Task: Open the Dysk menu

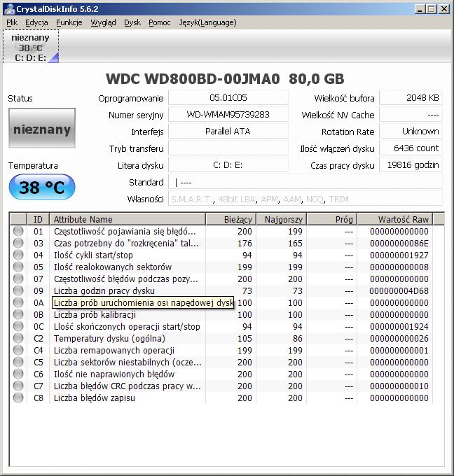Action: (132, 22)
